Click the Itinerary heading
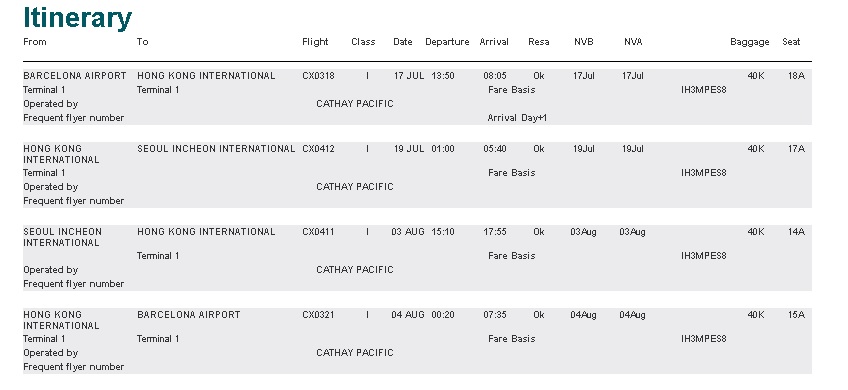Image resolution: width=848 pixels, height=390 pixels. [77, 18]
